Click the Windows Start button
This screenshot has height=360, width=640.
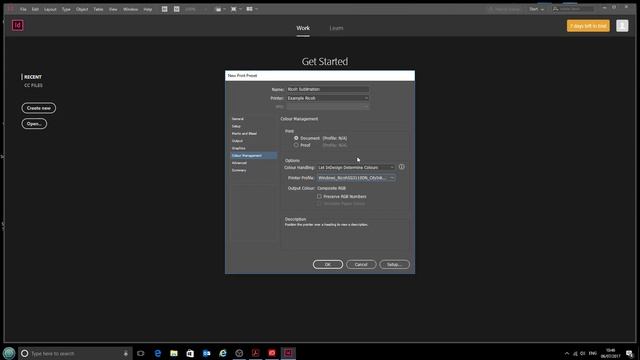click(x=9, y=353)
